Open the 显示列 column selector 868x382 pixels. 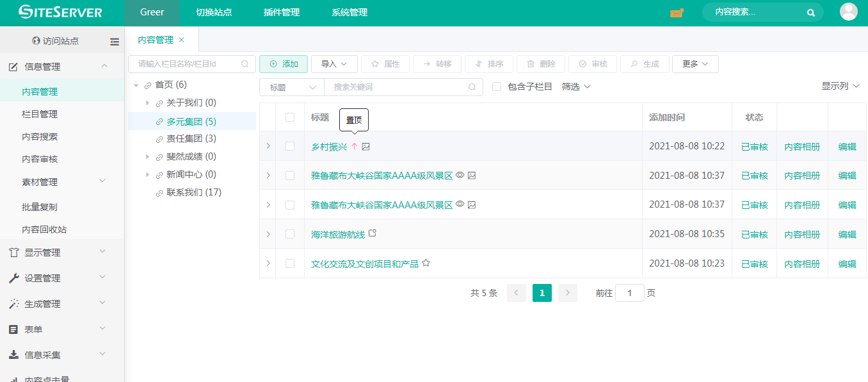[840, 86]
